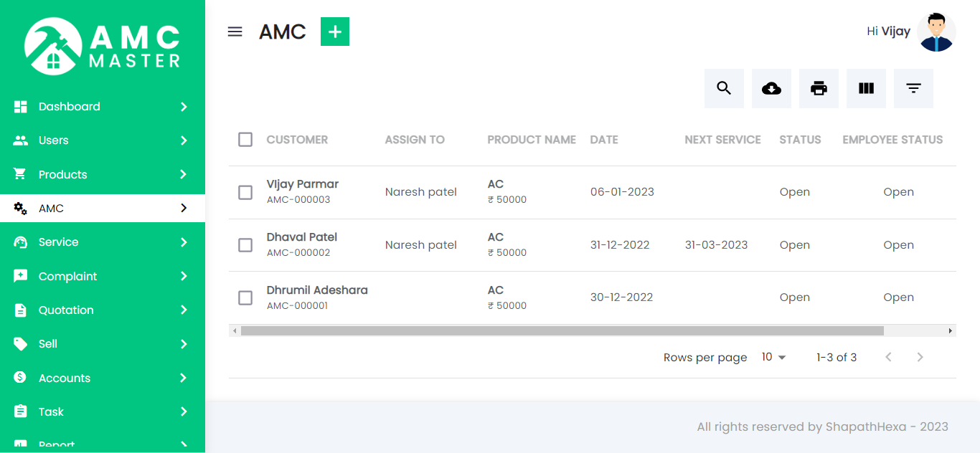Click the Hi Vijay profile link
980x453 pixels.
(x=887, y=31)
